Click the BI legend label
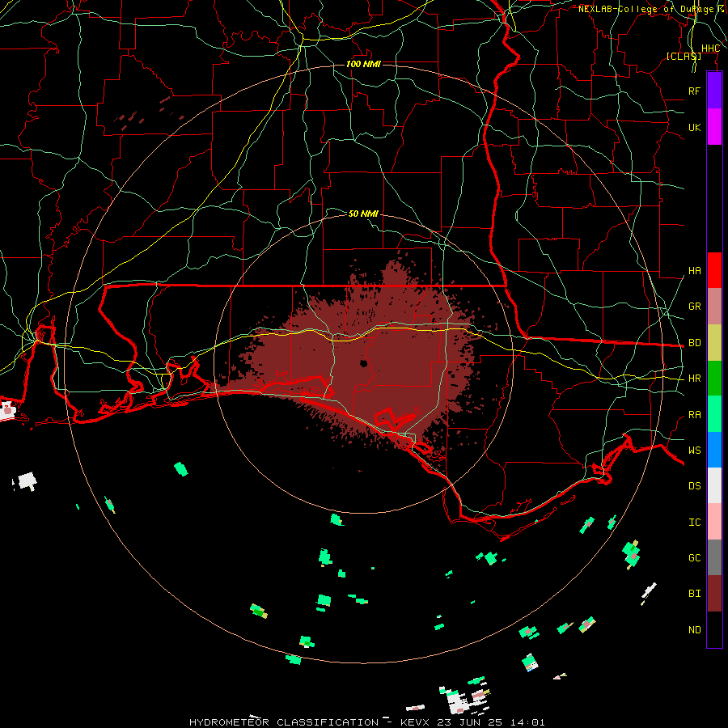This screenshot has width=728, height=728. [694, 594]
